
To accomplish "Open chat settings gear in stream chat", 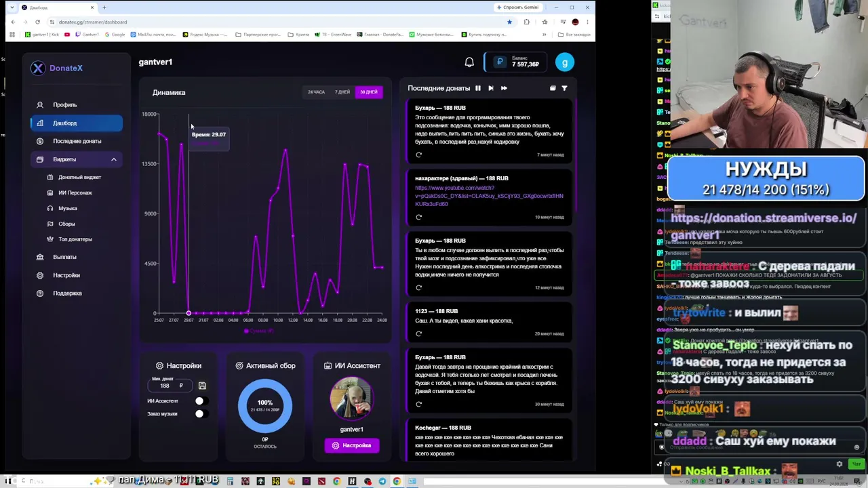I will click(x=840, y=464).
